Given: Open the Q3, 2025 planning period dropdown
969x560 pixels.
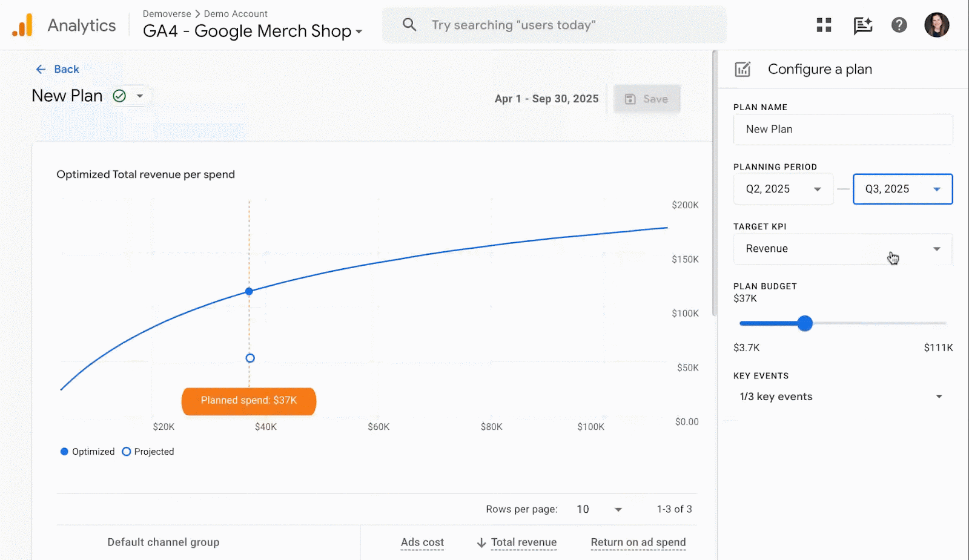Looking at the screenshot, I should coord(902,188).
